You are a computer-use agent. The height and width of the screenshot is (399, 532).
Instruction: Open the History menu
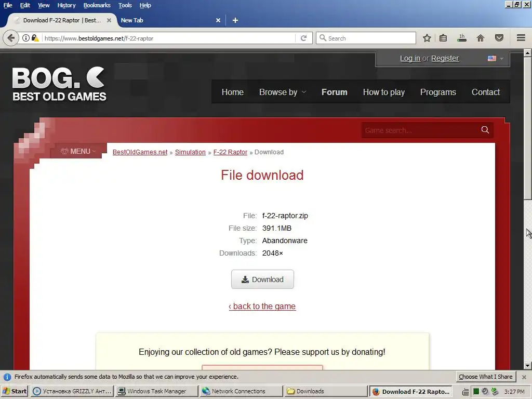[x=66, y=5]
